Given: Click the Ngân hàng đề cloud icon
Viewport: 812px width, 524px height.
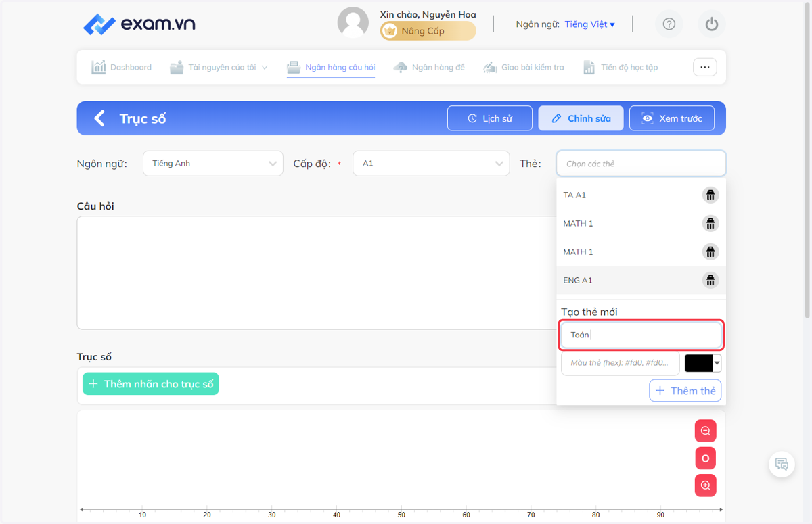Looking at the screenshot, I should click(x=401, y=68).
